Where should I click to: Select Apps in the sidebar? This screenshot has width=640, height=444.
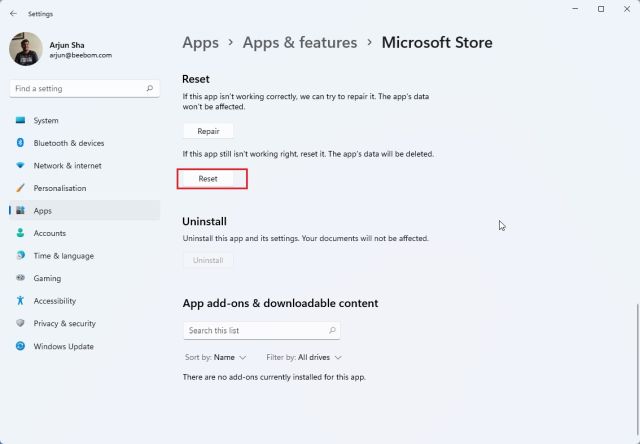[x=84, y=211]
